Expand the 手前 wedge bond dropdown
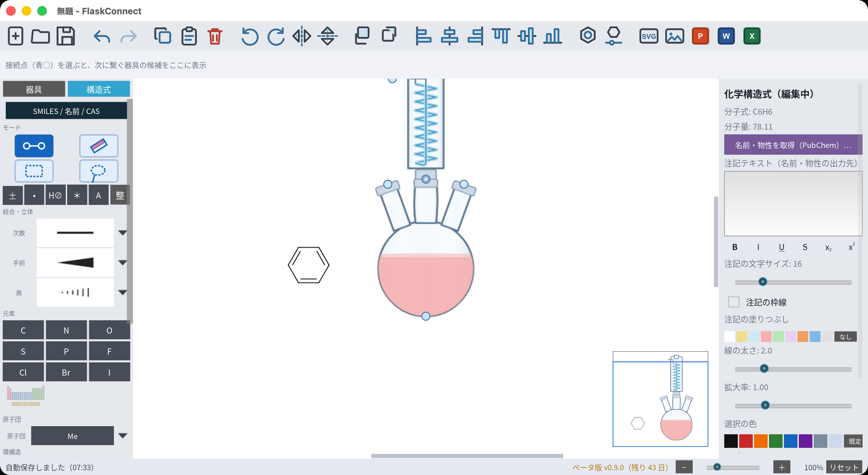This screenshot has width=868, height=475. [123, 263]
